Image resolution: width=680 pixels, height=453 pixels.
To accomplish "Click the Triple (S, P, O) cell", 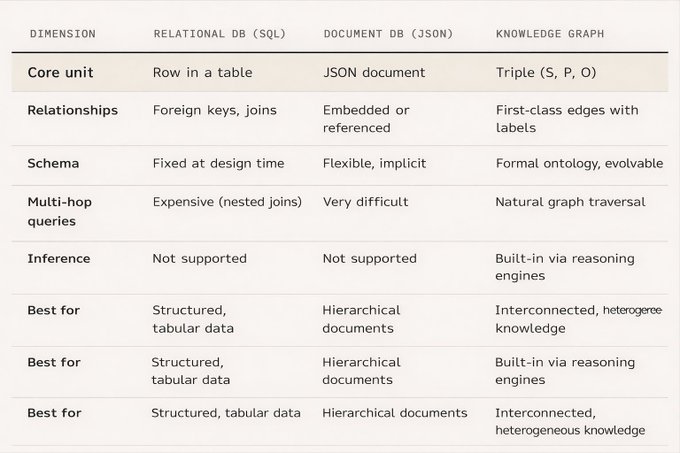I will pos(546,72).
